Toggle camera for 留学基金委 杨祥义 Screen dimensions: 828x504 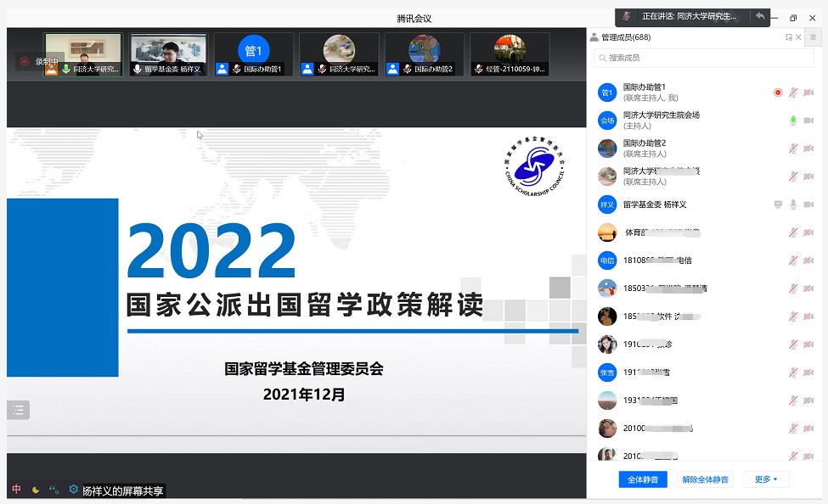pyautogui.click(x=808, y=204)
